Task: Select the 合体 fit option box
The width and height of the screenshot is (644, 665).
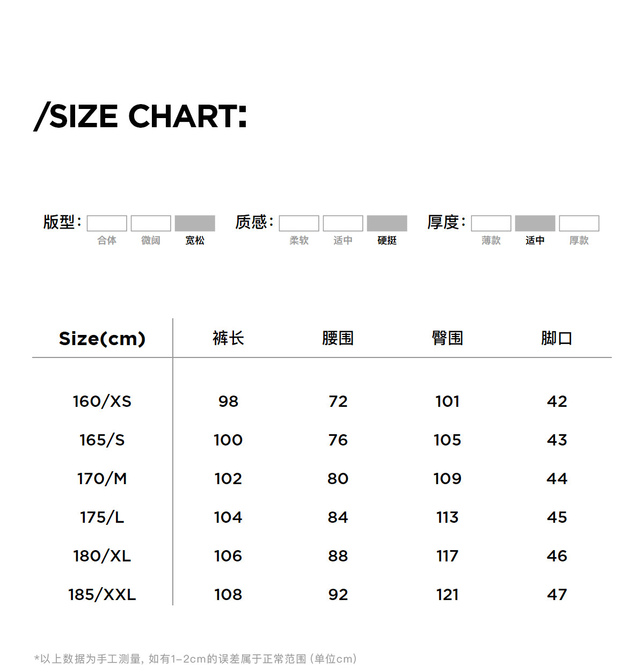Action: click(x=107, y=223)
